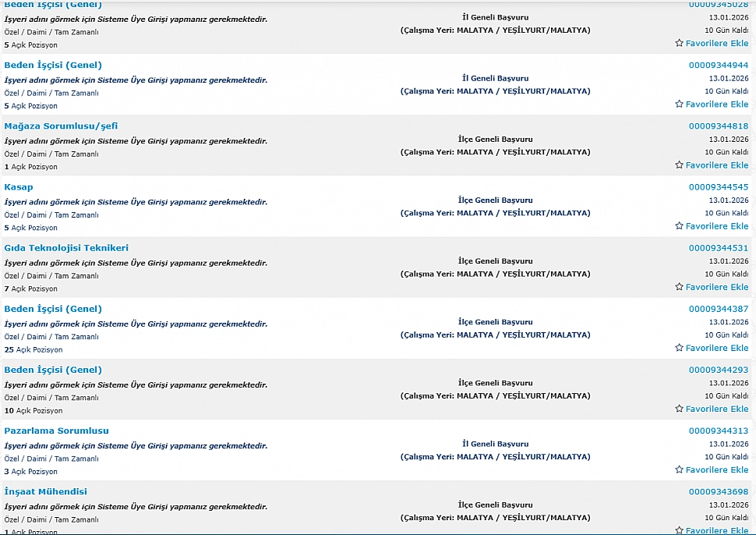
Task: Star the Gıda Teknolojisi Teknikeri listing
Action: (x=679, y=287)
